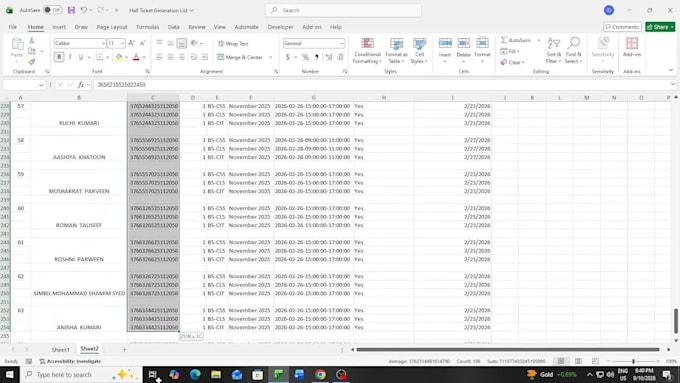Insert cells using Insert button

point(445,51)
